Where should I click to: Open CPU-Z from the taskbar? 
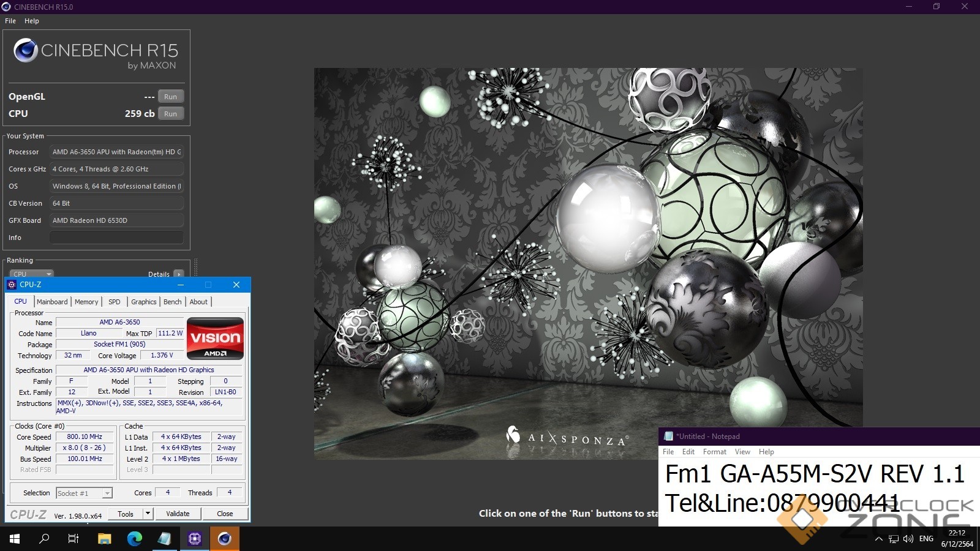click(195, 539)
